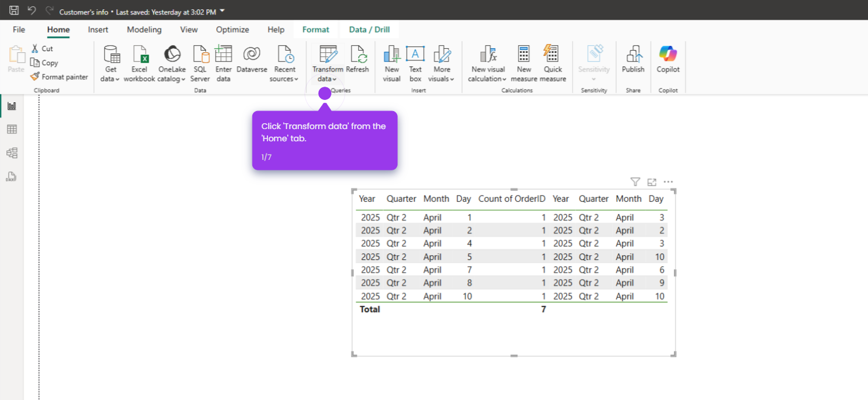
Task: Insert a Text box
Action: coord(415,61)
